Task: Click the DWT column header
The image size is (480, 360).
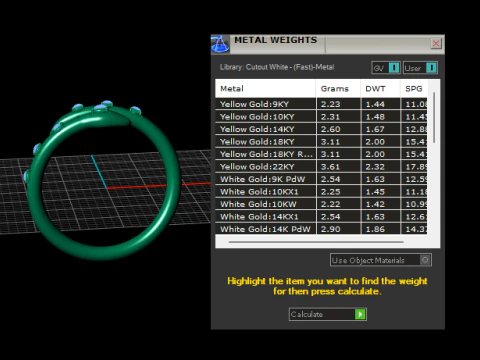Action: pos(380,89)
